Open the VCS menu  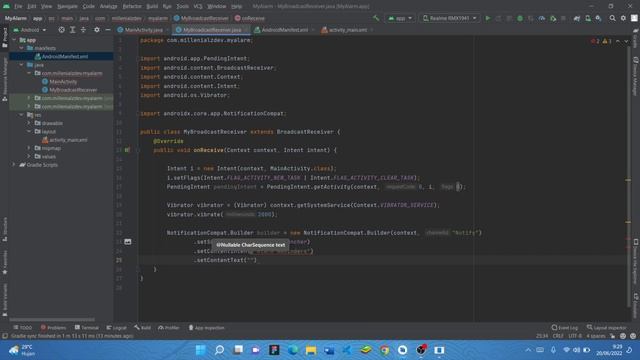coord(198,7)
